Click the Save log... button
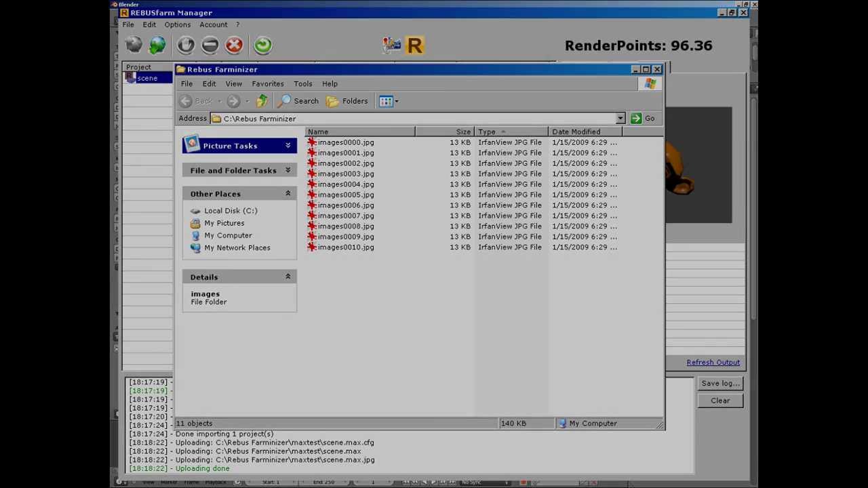 click(720, 384)
